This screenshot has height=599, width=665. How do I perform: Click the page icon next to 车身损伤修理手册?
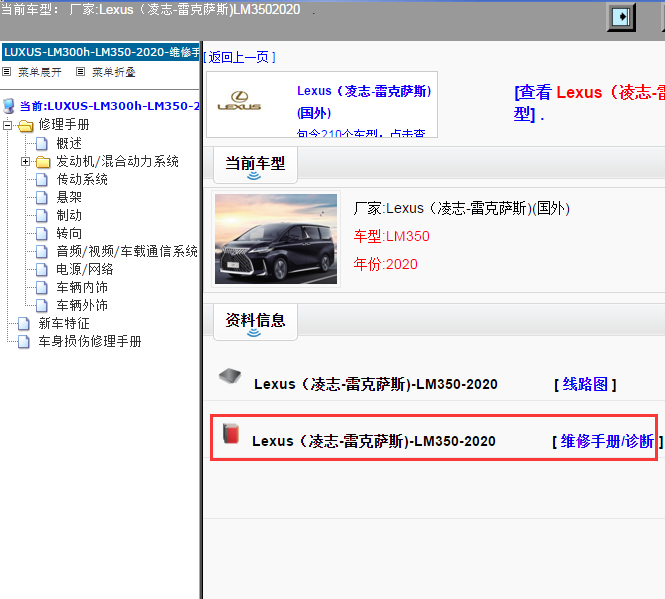24,341
